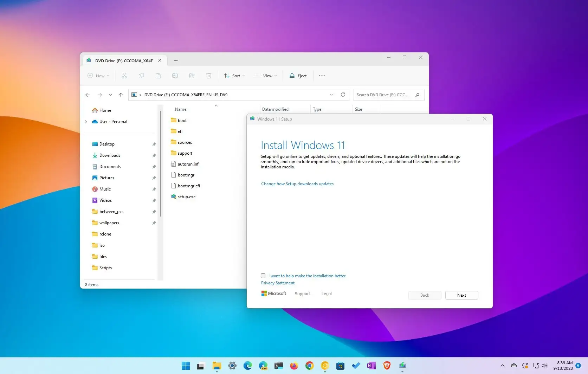Screen dimensions: 588x374
Task: Open the Legal link in Setup
Action: point(326,294)
